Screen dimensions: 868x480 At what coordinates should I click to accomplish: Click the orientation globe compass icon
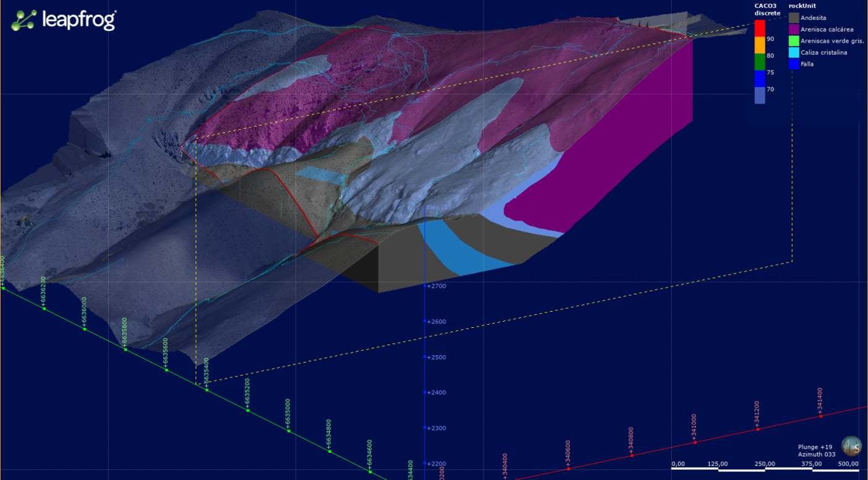[852, 446]
